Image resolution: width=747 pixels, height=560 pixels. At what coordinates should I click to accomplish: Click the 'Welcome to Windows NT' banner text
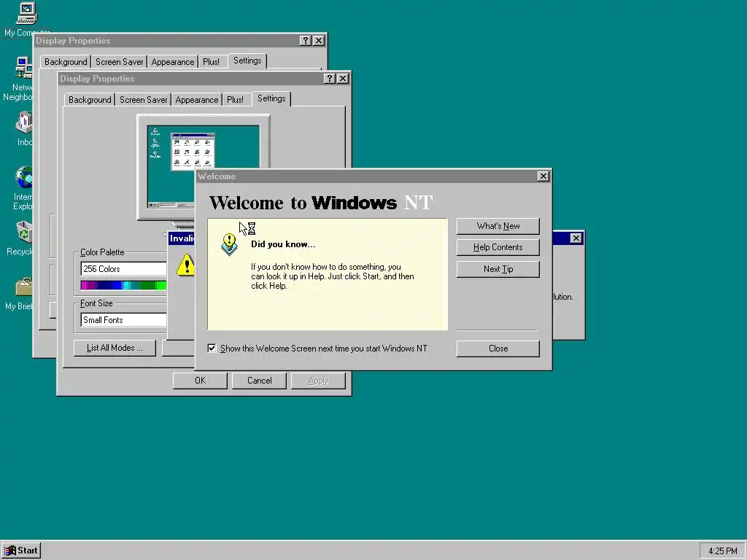[321, 203]
